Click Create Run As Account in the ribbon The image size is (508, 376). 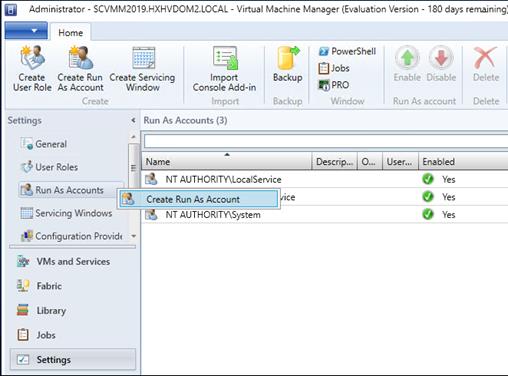[x=80, y=68]
